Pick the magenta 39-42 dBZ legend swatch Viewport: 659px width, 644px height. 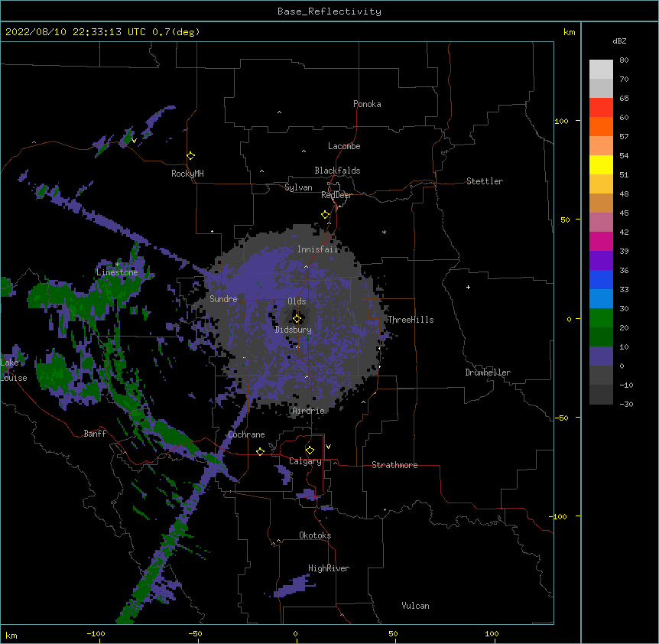601,241
